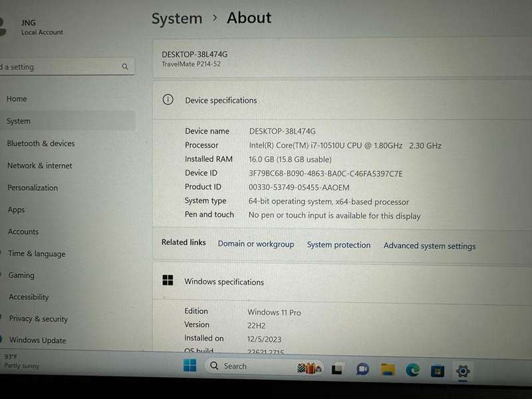532x399 pixels.
Task: Click the search highlights gift icon
Action: [309, 368]
